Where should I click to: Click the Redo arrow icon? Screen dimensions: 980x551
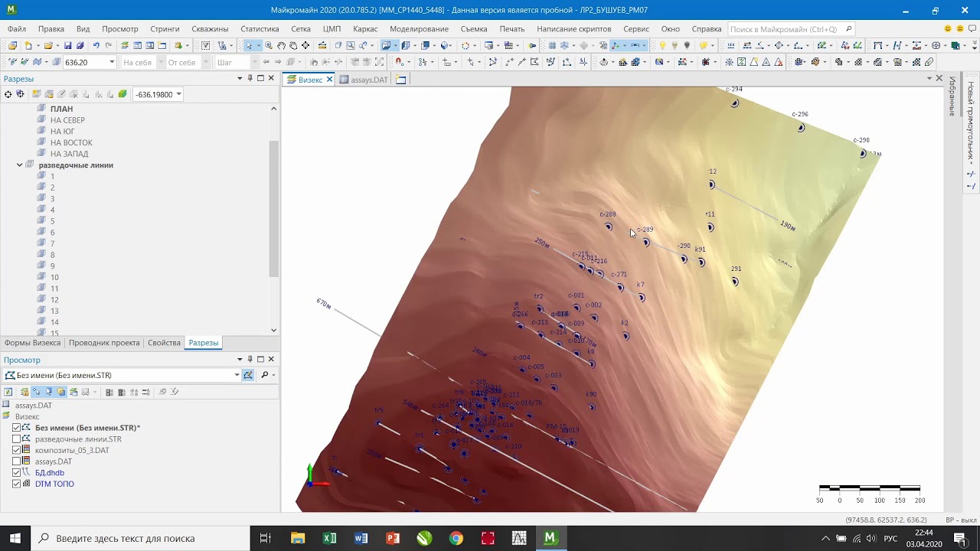coord(108,46)
